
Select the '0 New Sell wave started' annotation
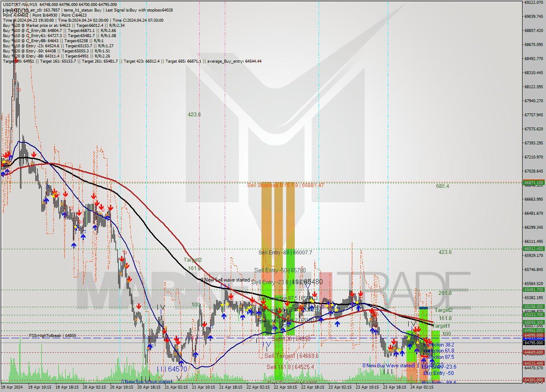pyautogui.click(x=225, y=280)
